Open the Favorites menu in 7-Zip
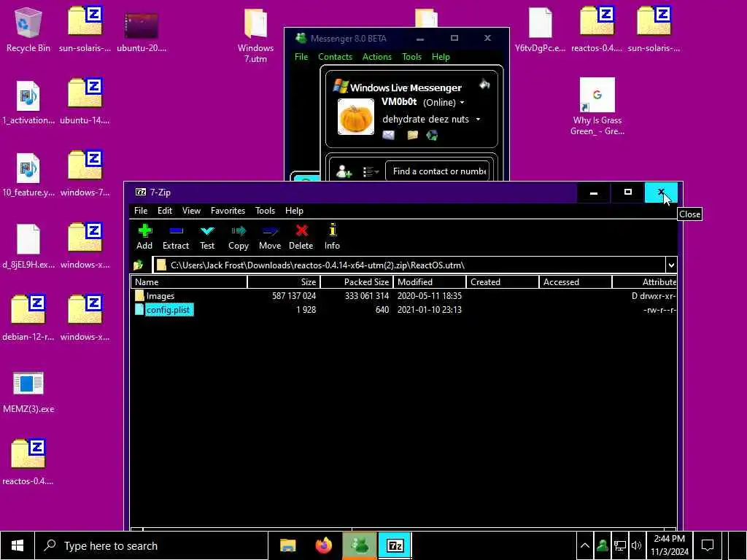The height and width of the screenshot is (560, 747). click(228, 211)
